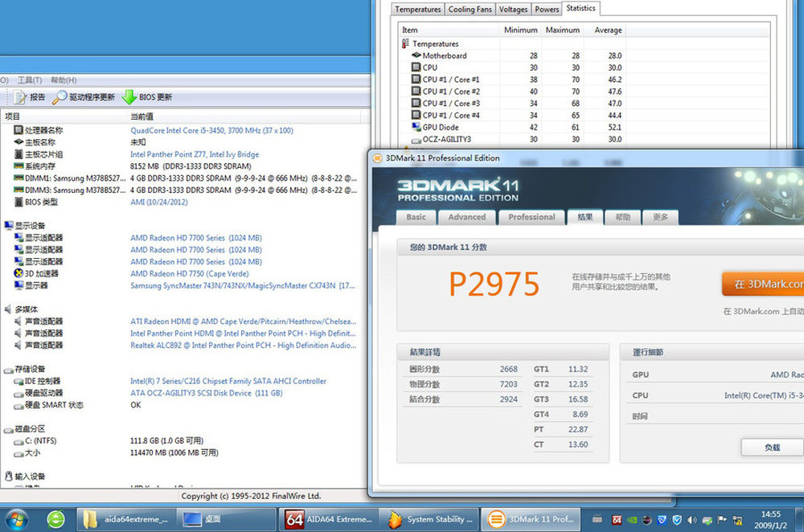Screen dimensions: 804x532
Task: Open the 帮助 tab in 3DMark 11
Action: tap(623, 217)
